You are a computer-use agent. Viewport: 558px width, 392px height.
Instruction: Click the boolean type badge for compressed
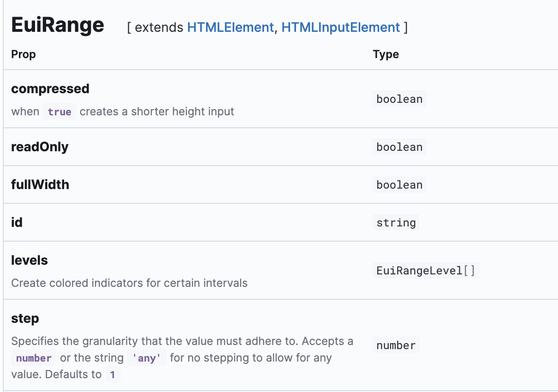tap(399, 99)
